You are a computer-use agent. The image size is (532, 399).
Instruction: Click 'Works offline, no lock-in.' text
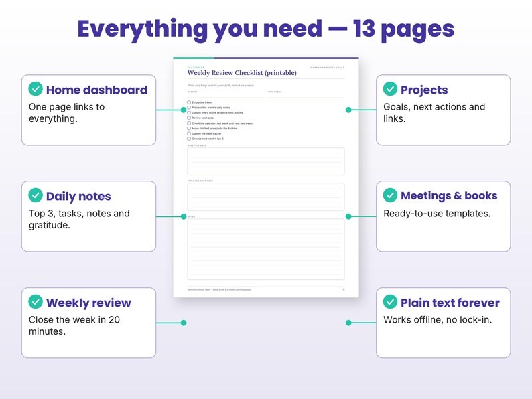tap(438, 320)
